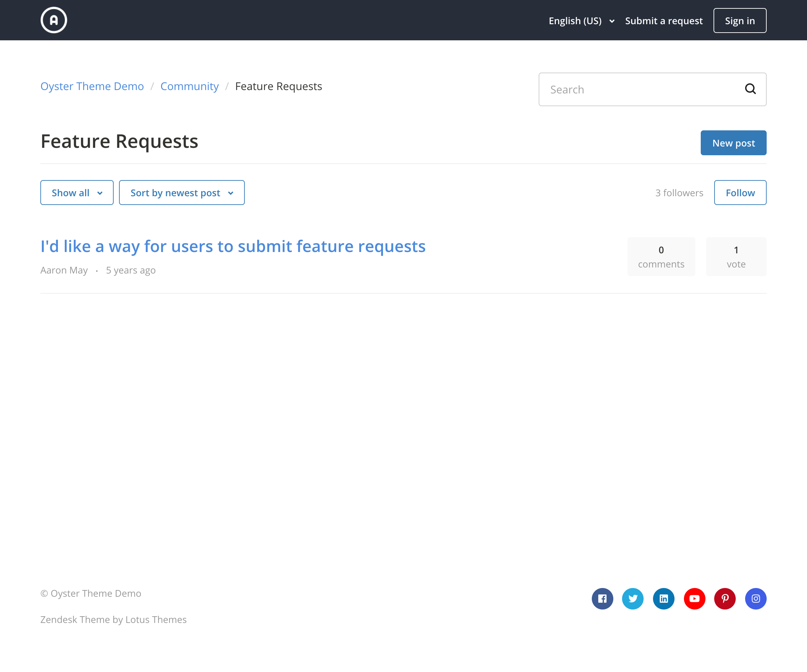Screen dimensions: 807x672
Task: Open the Facebook social icon
Action: pos(602,598)
